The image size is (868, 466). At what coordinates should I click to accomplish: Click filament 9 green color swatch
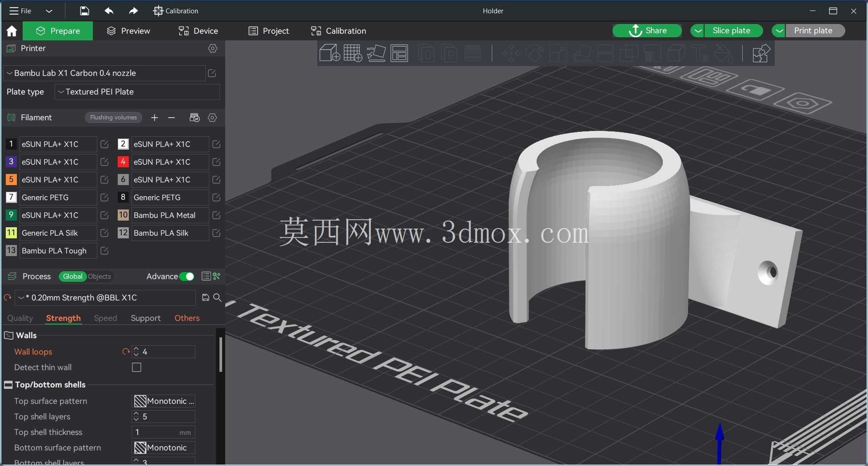tap(11, 215)
